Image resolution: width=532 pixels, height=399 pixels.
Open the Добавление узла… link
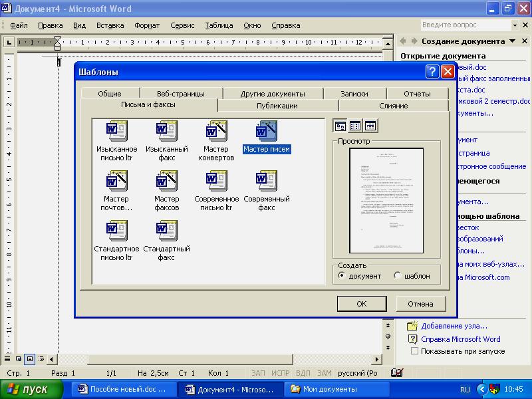tap(454, 326)
